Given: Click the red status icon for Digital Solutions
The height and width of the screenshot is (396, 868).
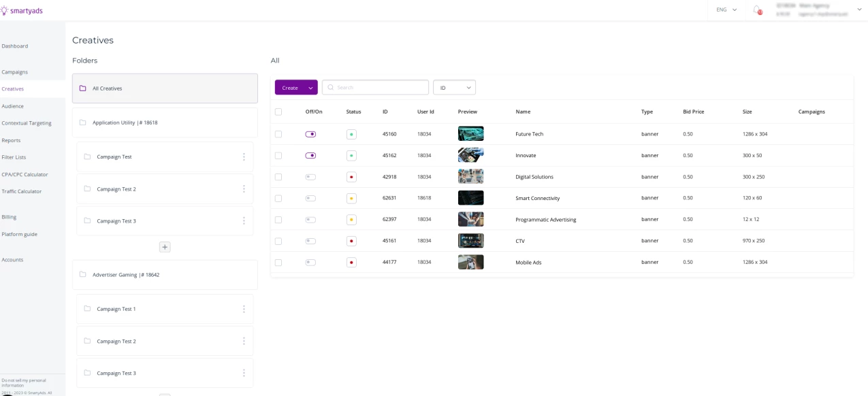Looking at the screenshot, I should (351, 177).
